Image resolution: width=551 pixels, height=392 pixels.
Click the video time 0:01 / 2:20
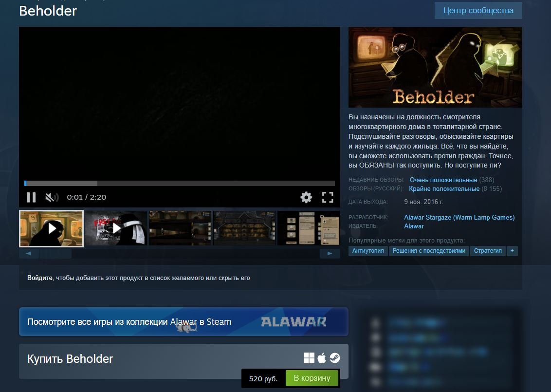click(x=87, y=197)
